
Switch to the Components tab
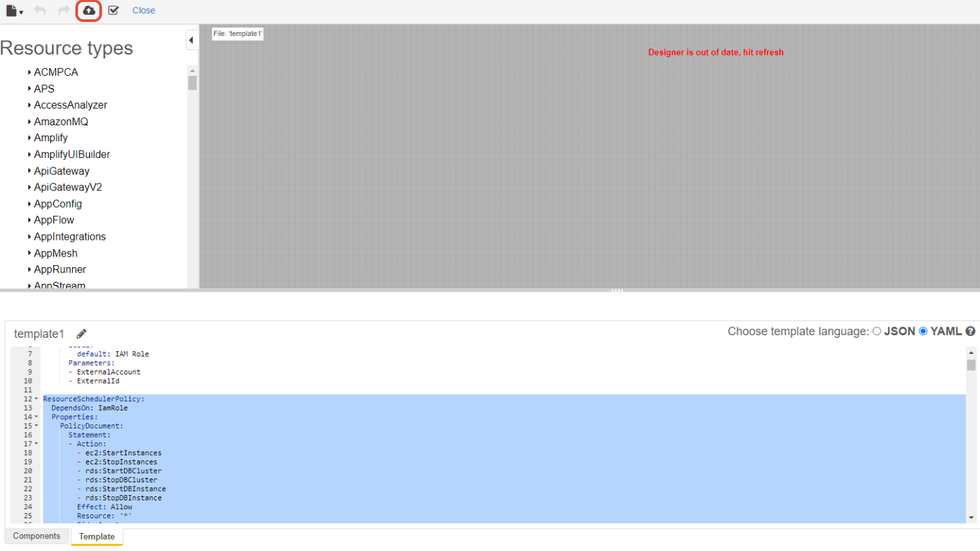[x=37, y=536]
